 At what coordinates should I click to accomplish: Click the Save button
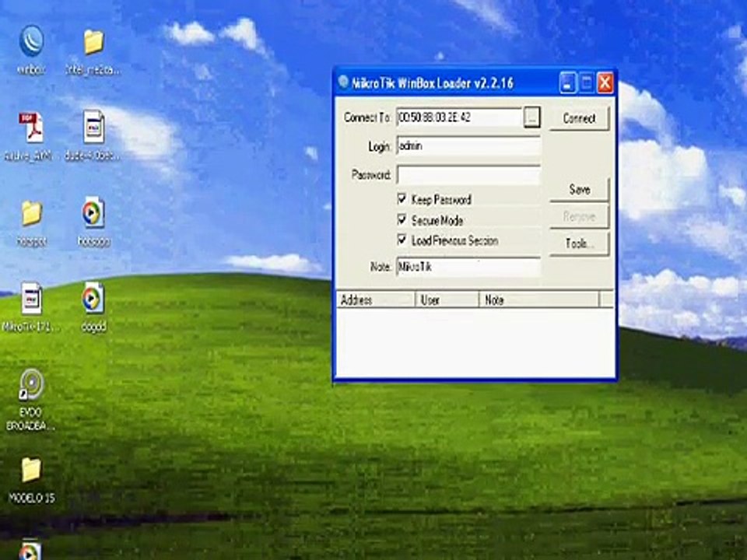[x=579, y=189]
